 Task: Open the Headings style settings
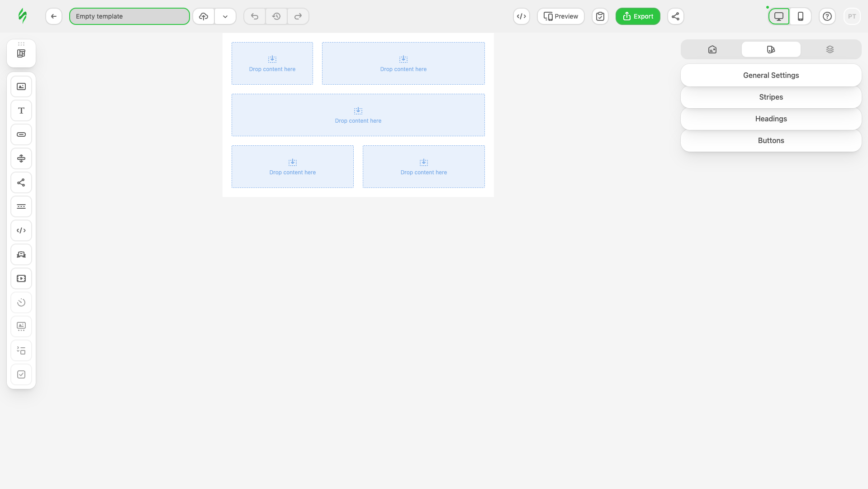771,119
